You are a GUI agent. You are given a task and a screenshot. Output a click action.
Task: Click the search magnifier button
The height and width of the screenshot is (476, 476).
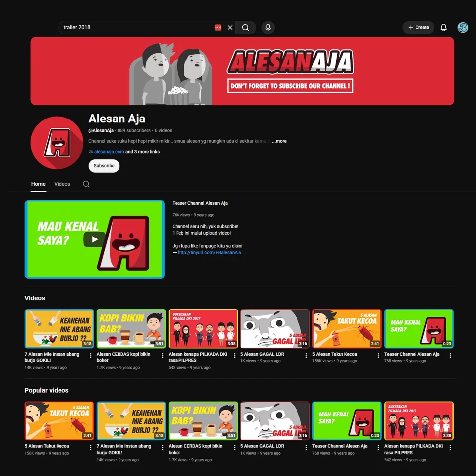tap(245, 28)
